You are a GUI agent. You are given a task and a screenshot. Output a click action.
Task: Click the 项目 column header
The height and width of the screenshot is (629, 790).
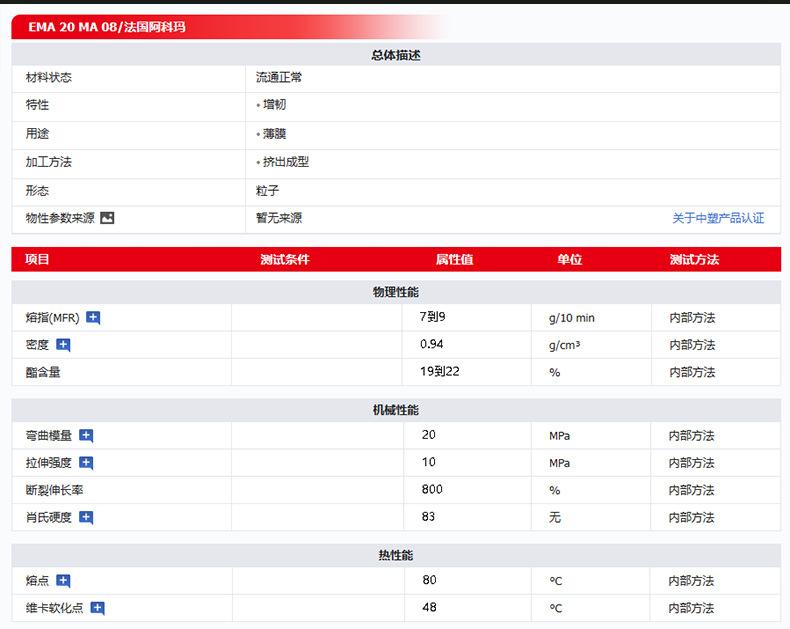(x=37, y=259)
